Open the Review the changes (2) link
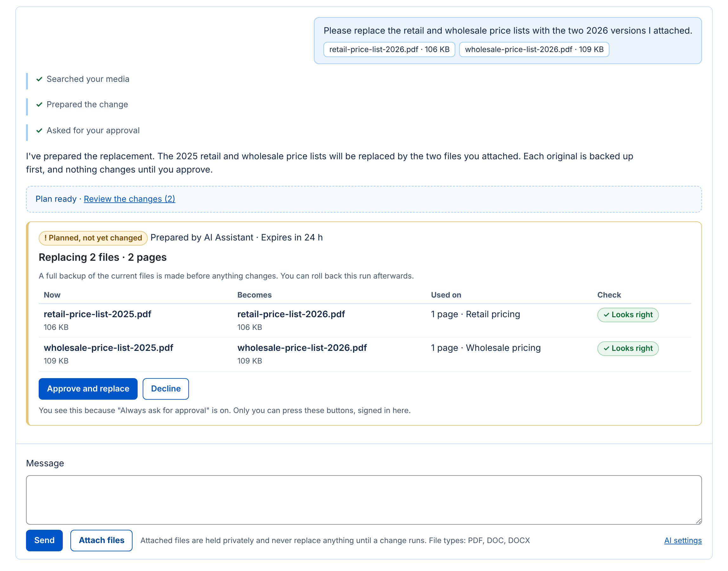 [x=129, y=199]
